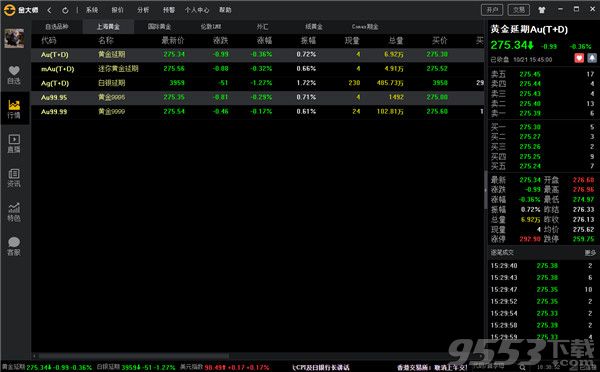Viewport: 600px width, 372px height.
Task: Click the refresh icon in top bar
Action: coord(65,10)
